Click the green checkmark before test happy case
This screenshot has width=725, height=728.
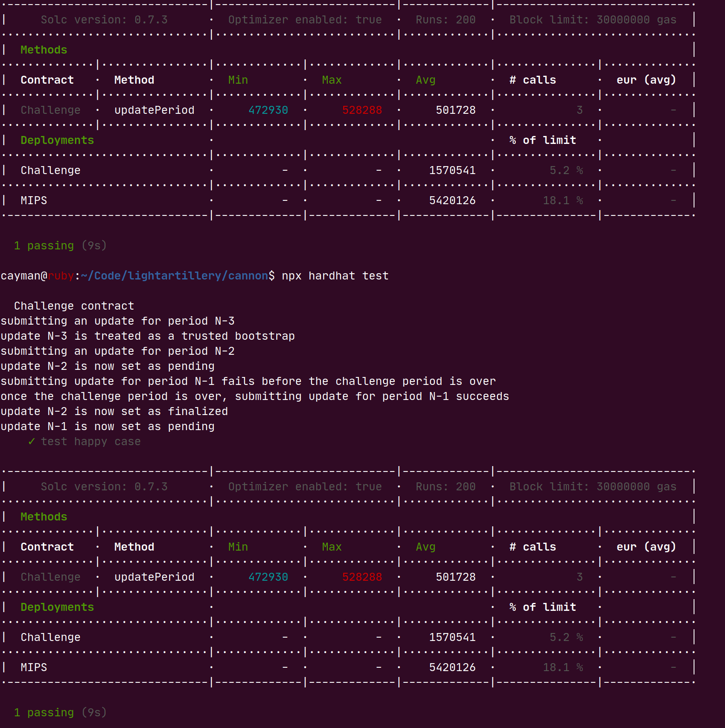[31, 442]
